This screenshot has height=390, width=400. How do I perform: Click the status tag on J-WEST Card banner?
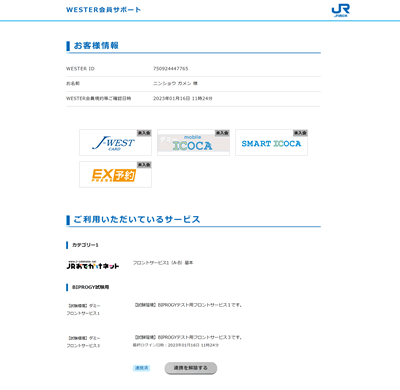(144, 133)
